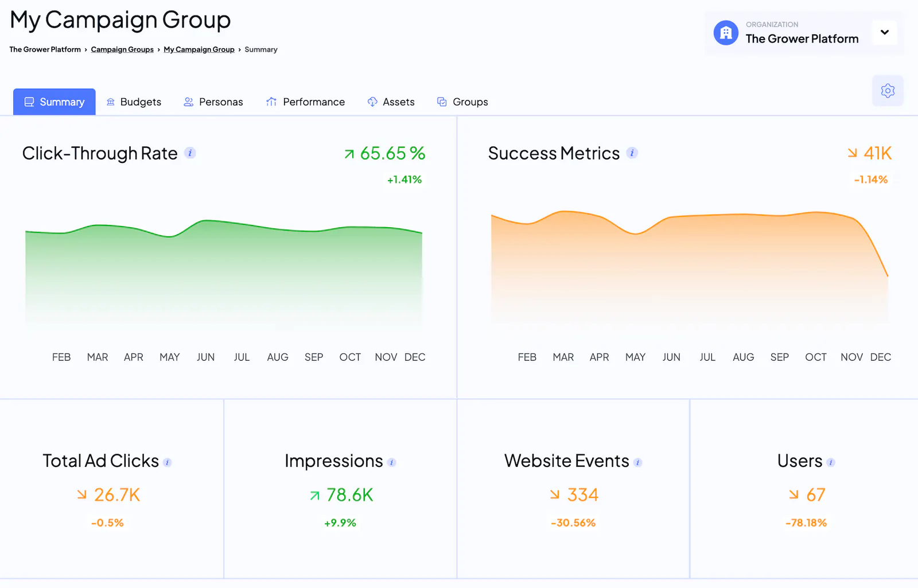Image resolution: width=918 pixels, height=588 pixels.
Task: Open the Budgets tab
Action: pyautogui.click(x=134, y=102)
